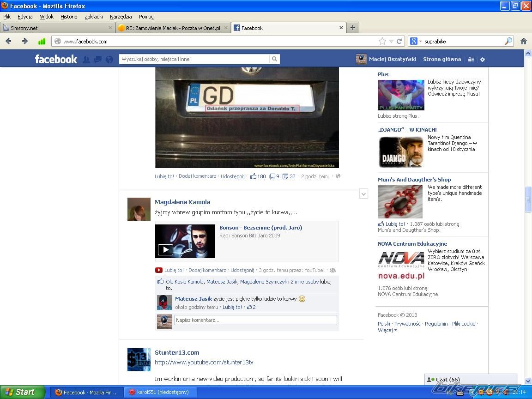Image resolution: width=532 pixels, height=399 pixels.
Task: Play the Bonson Bezsennie video
Action: [x=165, y=250]
